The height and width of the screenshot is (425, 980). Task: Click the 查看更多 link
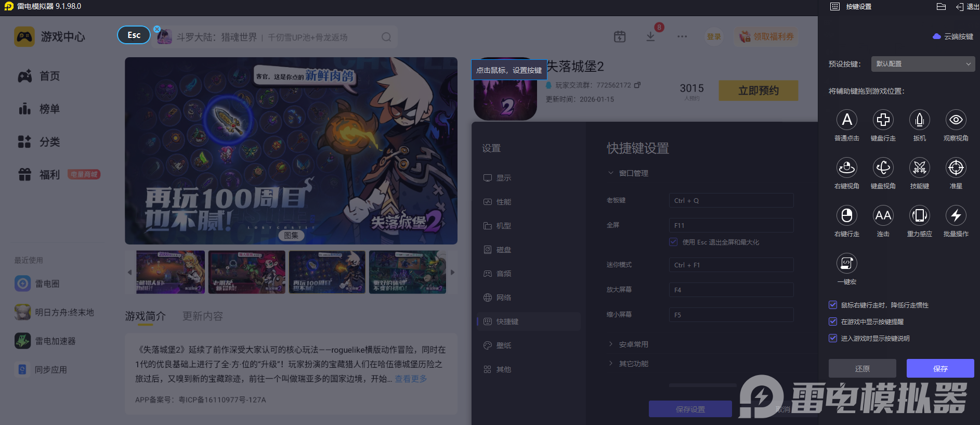pyautogui.click(x=411, y=379)
